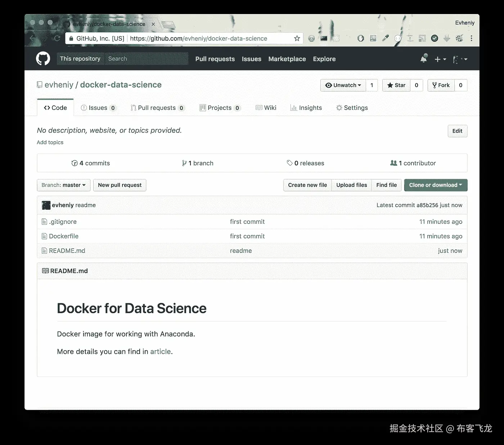
Task: Click the repository Search field
Action: pyautogui.click(x=146, y=59)
